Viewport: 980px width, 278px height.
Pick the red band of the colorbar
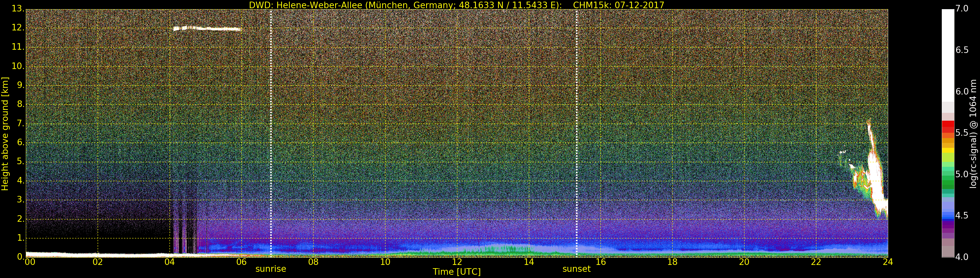pyautogui.click(x=948, y=125)
